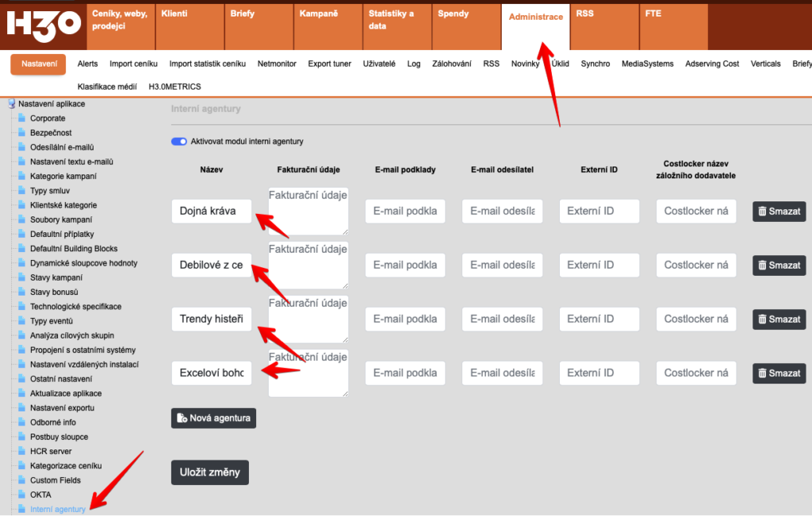Select Uživatelé in the submenu
The image size is (812, 516).
point(379,64)
